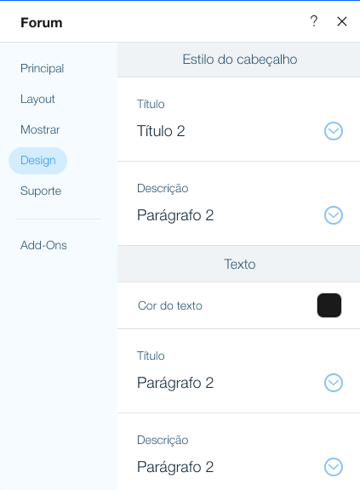Open the Layout tab
This screenshot has width=360, height=490.
(x=37, y=99)
